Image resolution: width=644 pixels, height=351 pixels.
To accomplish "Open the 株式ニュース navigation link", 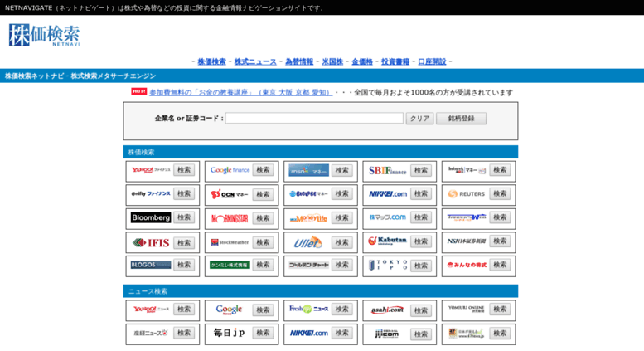I will (255, 61).
